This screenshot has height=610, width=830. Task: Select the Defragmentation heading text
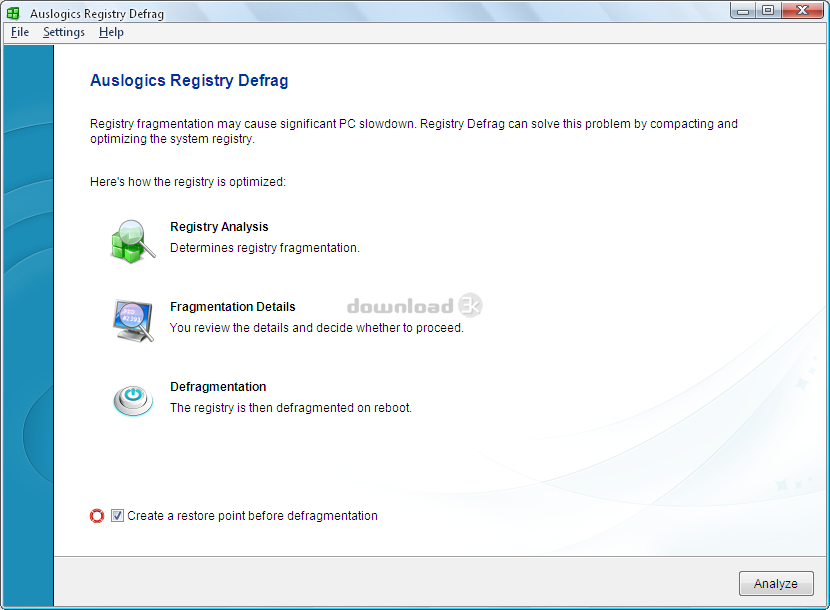pyautogui.click(x=218, y=387)
